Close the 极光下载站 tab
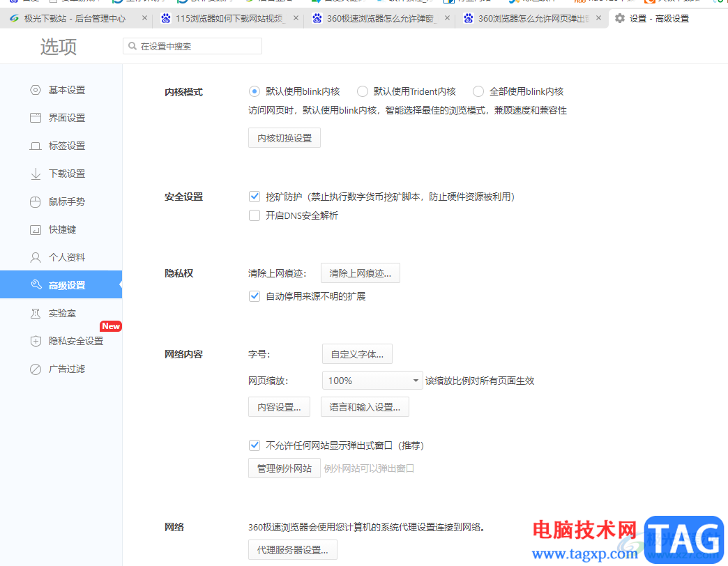 click(144, 18)
